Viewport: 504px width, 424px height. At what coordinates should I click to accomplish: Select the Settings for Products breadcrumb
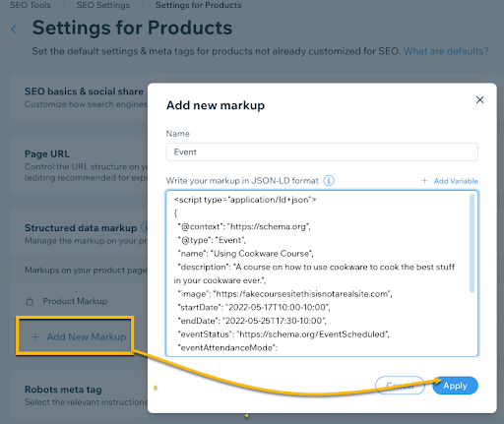[x=199, y=5]
